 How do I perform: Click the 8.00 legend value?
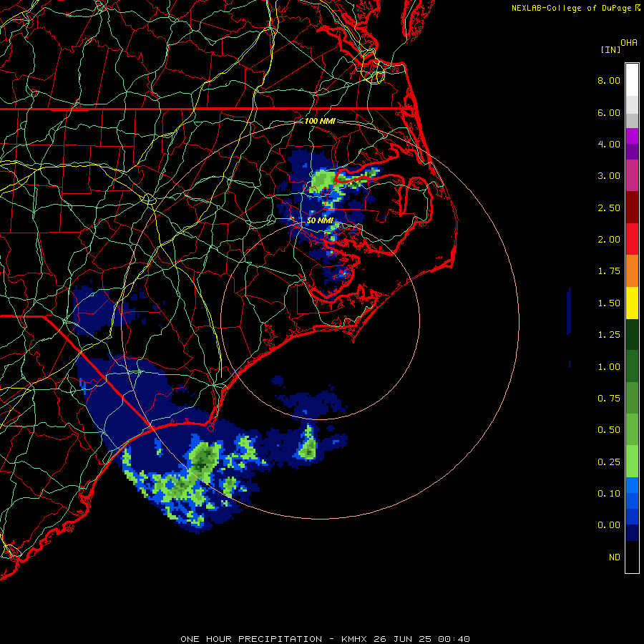pyautogui.click(x=609, y=80)
